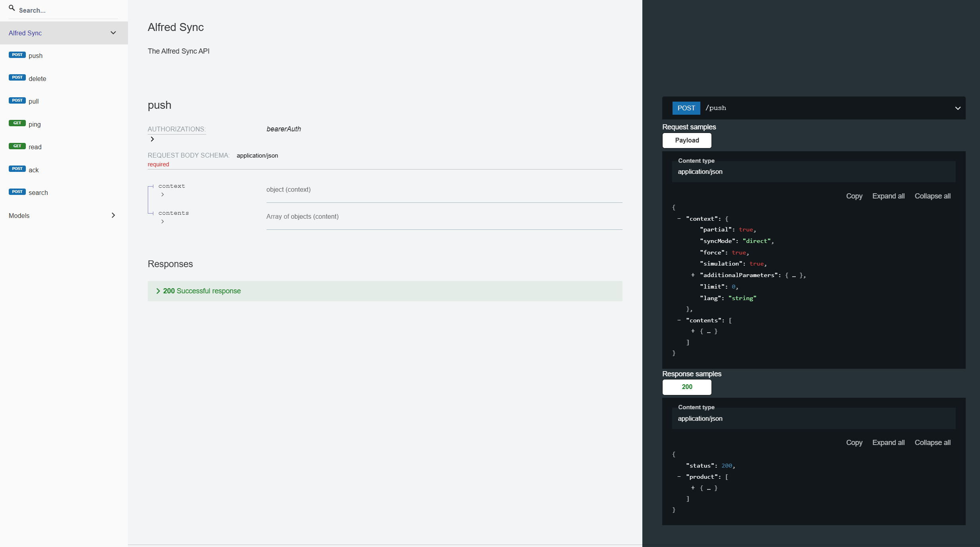Click the "limit" 0 value
Viewport: 980px width, 547px height.
(734, 287)
